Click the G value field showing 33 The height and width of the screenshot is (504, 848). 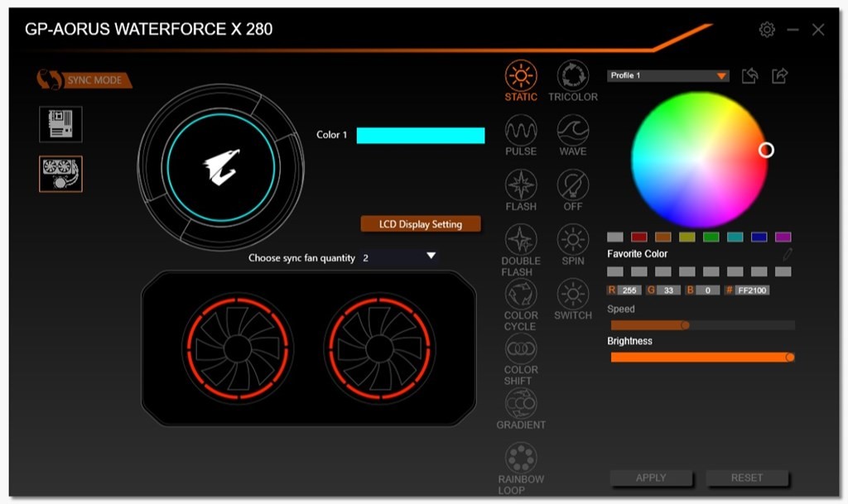pyautogui.click(x=668, y=290)
